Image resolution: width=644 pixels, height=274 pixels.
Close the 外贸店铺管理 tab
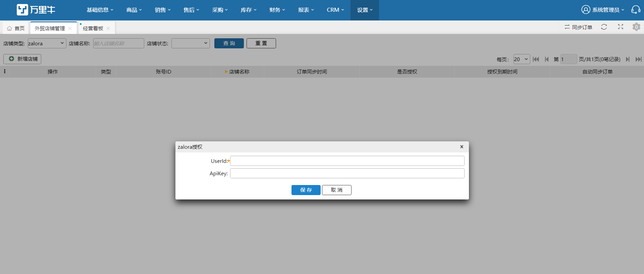coord(70,29)
